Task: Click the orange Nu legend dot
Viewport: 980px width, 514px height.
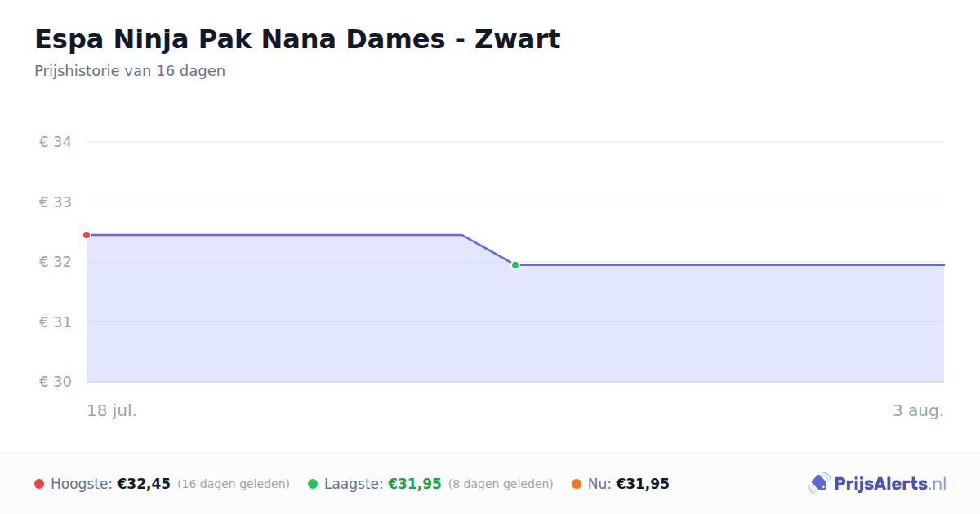Action: coord(577,484)
